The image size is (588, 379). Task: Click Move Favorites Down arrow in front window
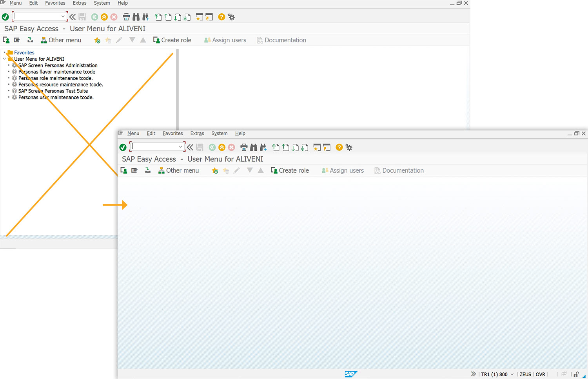click(x=250, y=170)
